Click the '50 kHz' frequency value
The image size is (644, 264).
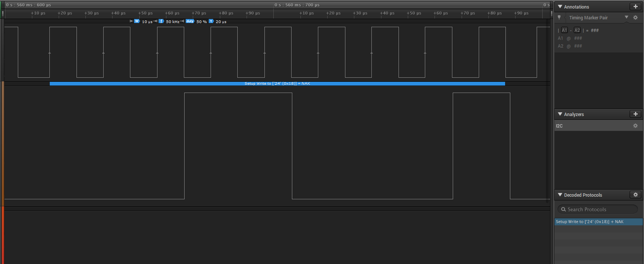173,22
